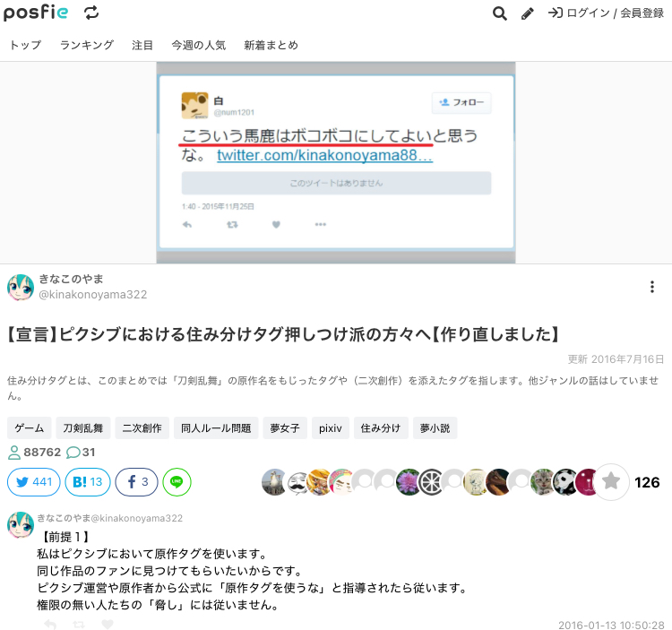Screen dimensions: 672x630
Task: Click the embedded tweet screenshot image
Action: click(x=336, y=162)
